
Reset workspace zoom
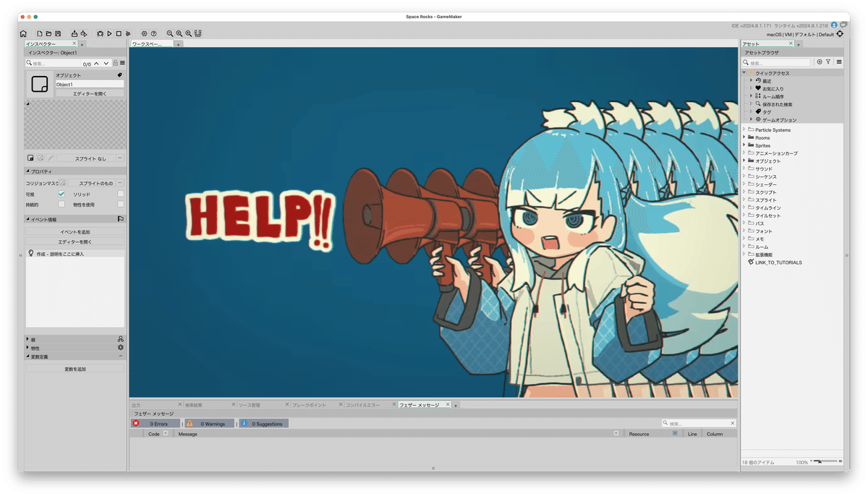(x=179, y=33)
